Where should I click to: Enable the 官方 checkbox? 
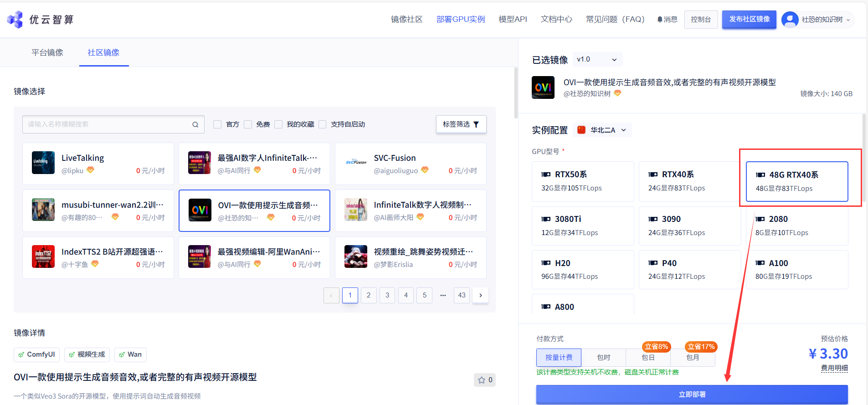[x=218, y=124]
